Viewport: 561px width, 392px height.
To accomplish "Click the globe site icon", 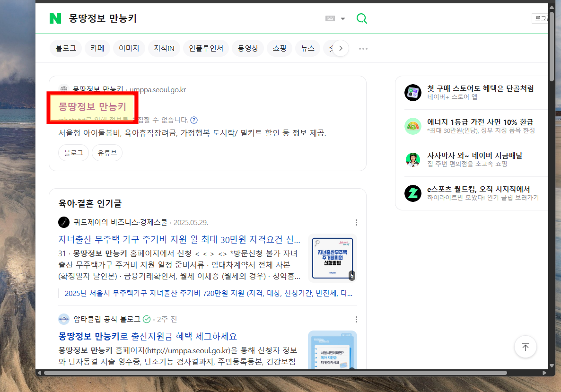I will [x=64, y=89].
